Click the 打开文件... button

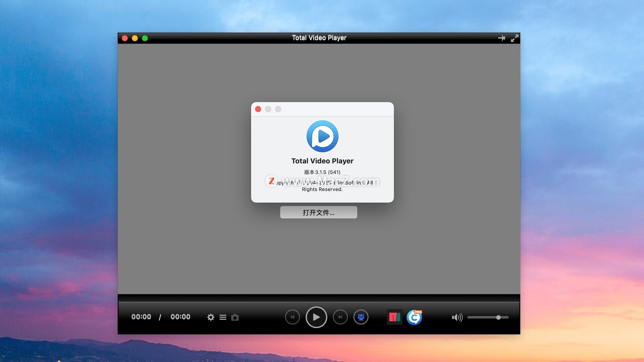(319, 213)
